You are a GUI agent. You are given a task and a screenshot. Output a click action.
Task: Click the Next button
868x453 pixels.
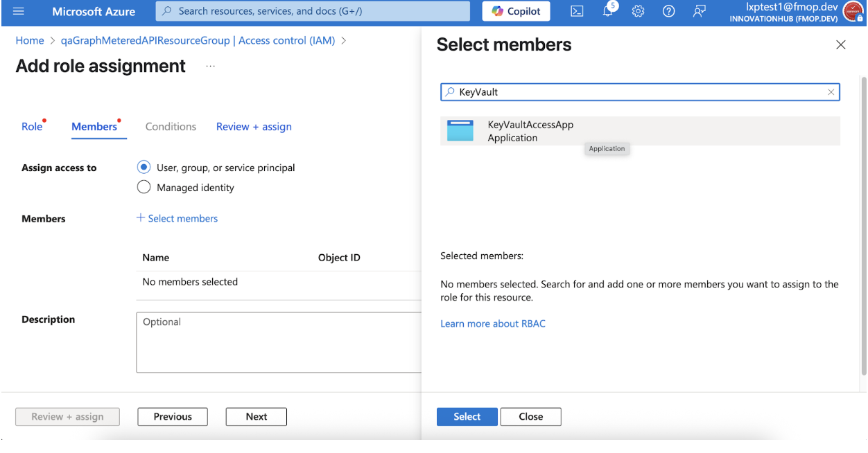point(256,416)
